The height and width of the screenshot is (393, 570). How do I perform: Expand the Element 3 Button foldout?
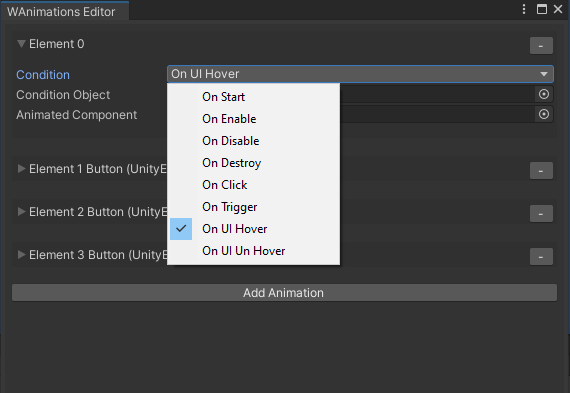(x=21, y=254)
